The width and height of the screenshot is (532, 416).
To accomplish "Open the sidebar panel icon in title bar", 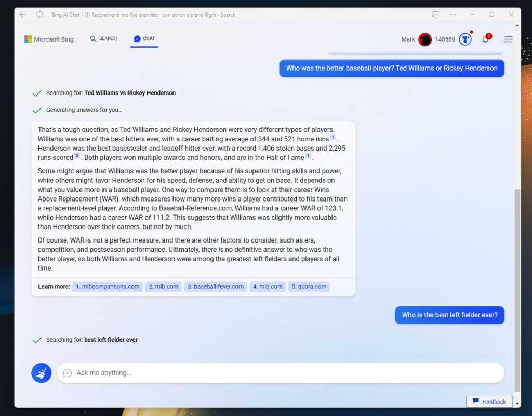I will 435,14.
